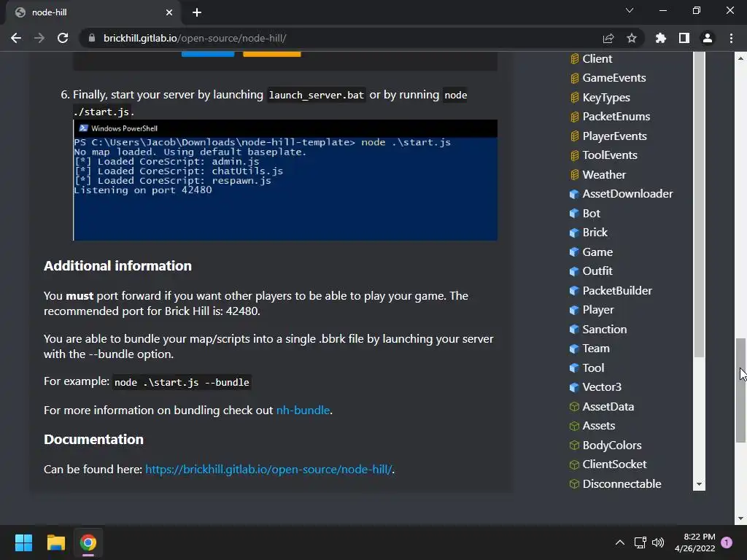Click the AssetDownloader class icon
Screen dimensions: 747x560
[x=575, y=194]
